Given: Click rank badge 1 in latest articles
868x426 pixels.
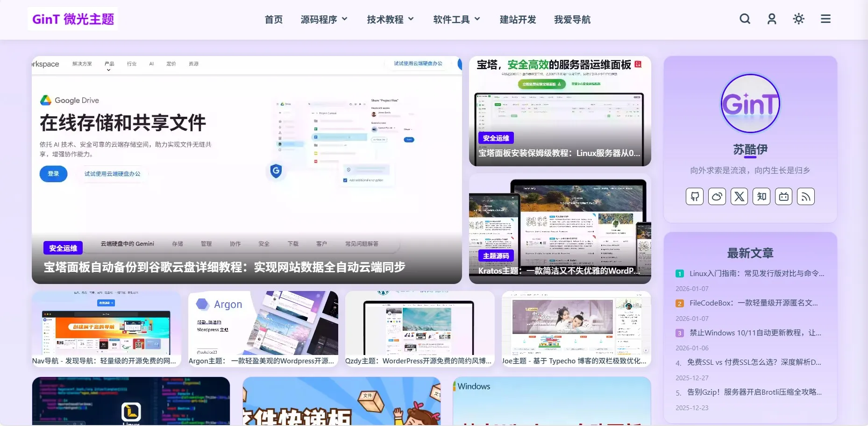Looking at the screenshot, I should point(680,274).
